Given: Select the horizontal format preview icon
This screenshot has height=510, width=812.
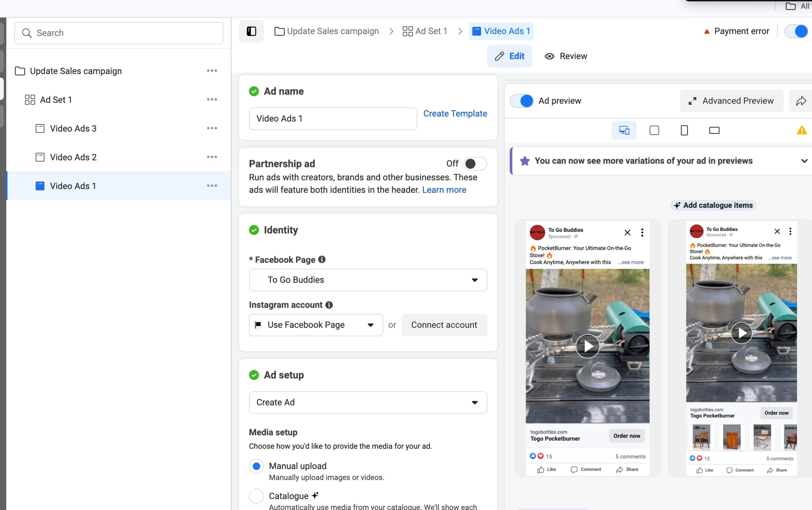Looking at the screenshot, I should pyautogui.click(x=714, y=130).
